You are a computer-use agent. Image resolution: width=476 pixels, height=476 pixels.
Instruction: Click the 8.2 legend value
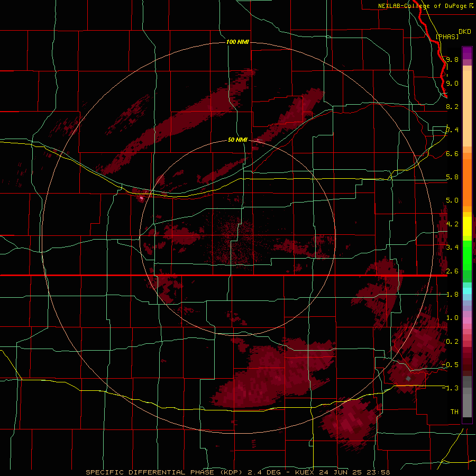[x=452, y=106]
